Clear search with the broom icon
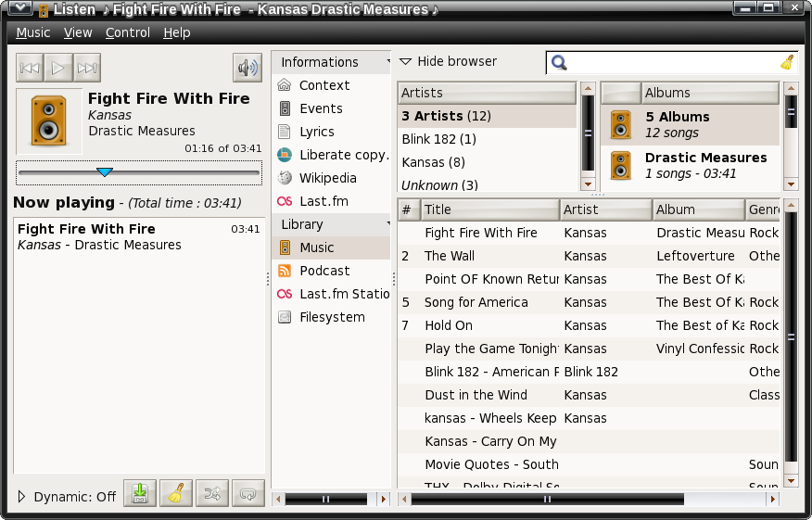The height and width of the screenshot is (520, 812). pyautogui.click(x=787, y=63)
